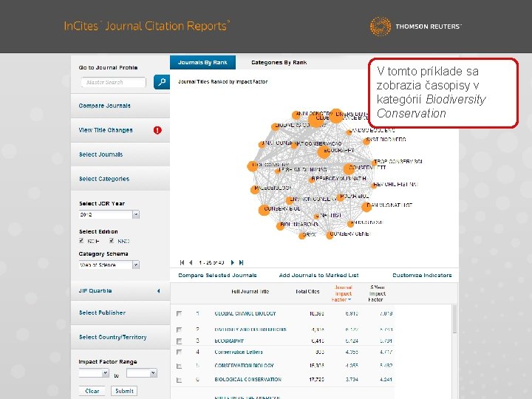Screen dimensions: 532x399
Task: Click the BIOL INVASIONS node in graph
Action: point(280,226)
